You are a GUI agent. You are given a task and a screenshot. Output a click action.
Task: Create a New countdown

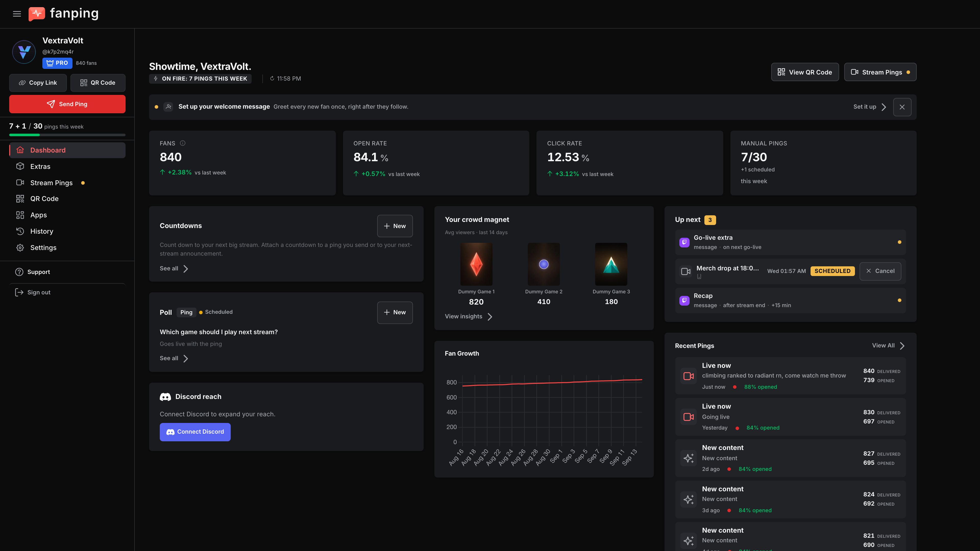[395, 226]
